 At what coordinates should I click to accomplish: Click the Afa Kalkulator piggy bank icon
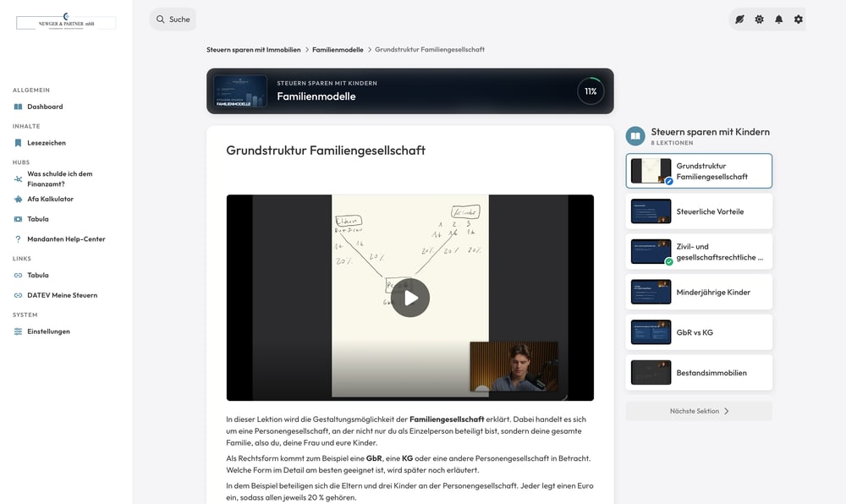18,199
